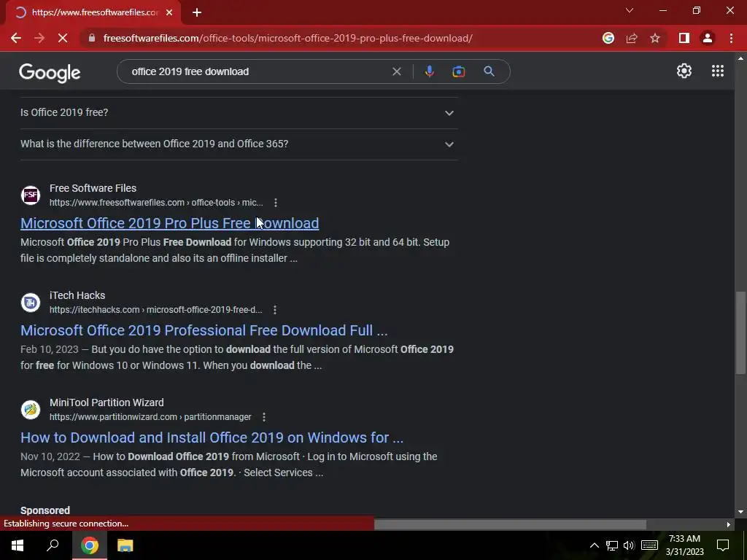Bookmark this page with the star

[655, 38]
